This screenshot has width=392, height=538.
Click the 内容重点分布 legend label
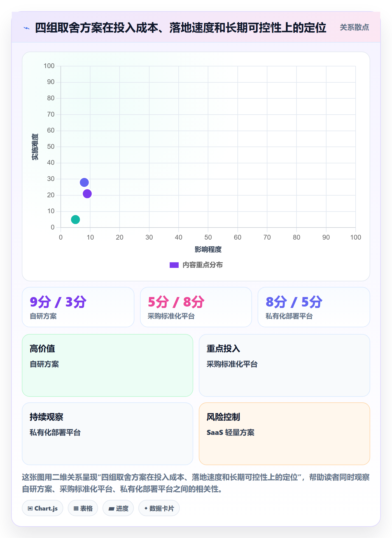coord(202,265)
